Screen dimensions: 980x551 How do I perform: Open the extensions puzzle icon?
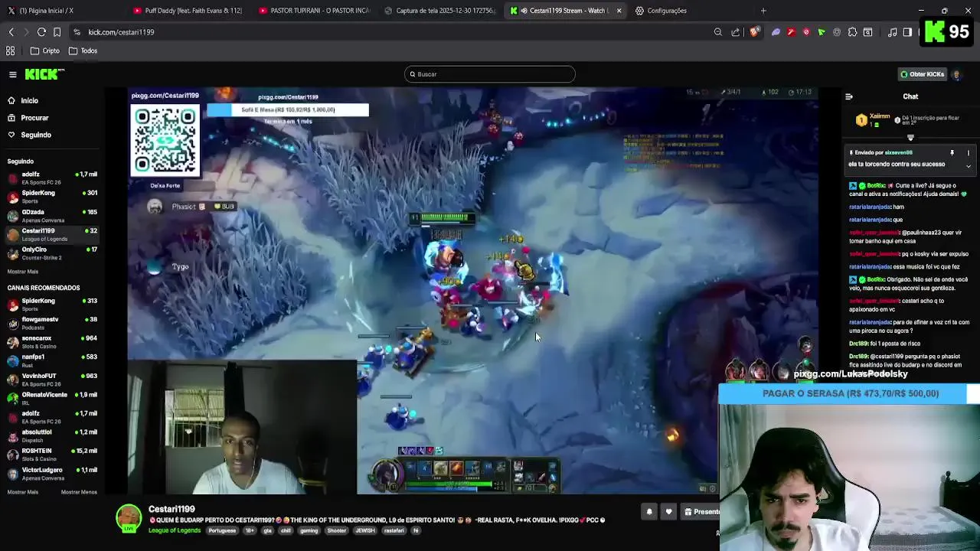[852, 32]
